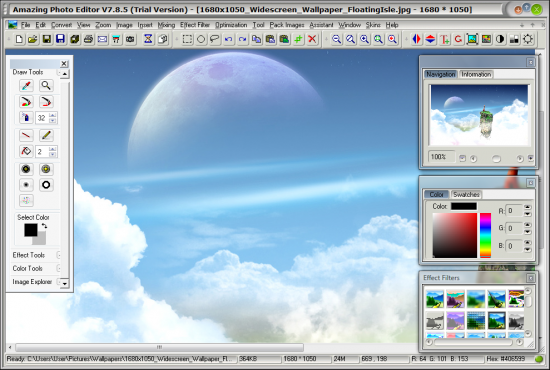This screenshot has width=550, height=370.
Task: Open the Pack Images menu
Action: pyautogui.click(x=287, y=25)
